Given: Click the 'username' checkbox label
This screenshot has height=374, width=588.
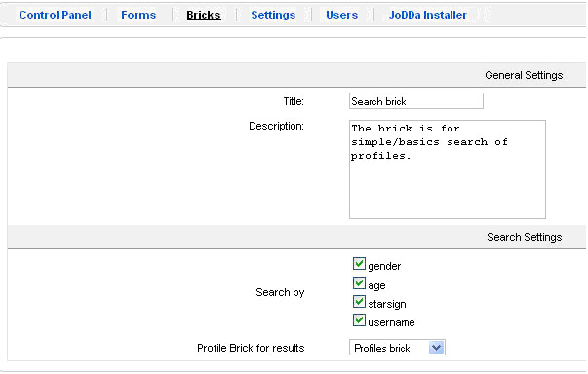Looking at the screenshot, I should (391, 322).
